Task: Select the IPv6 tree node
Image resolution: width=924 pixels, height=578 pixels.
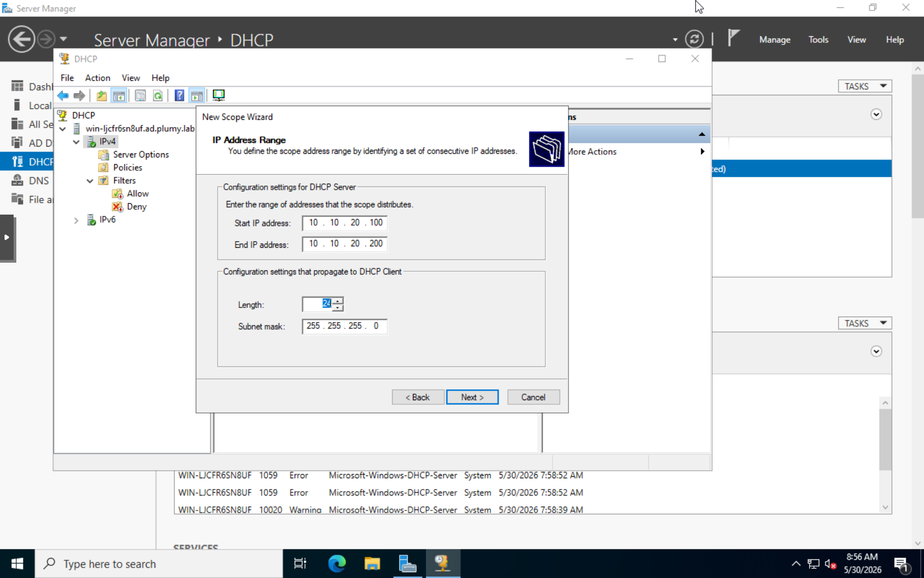Action: click(107, 220)
